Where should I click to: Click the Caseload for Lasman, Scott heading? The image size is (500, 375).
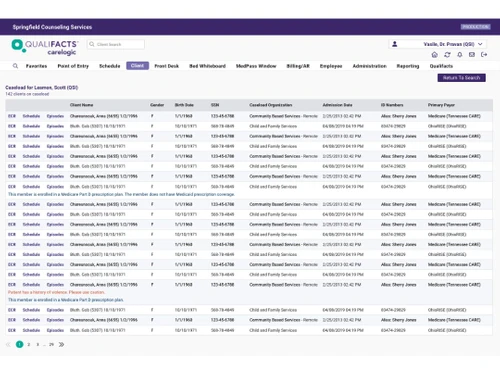[42, 88]
